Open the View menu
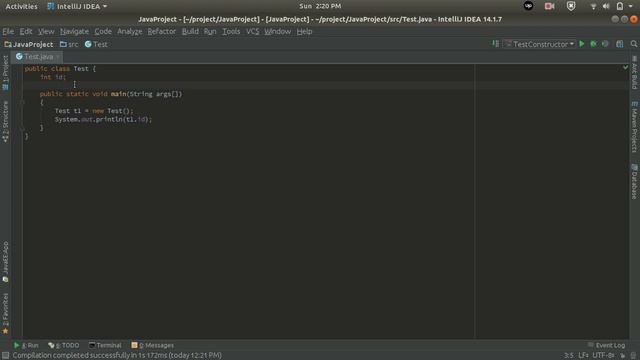 [46, 31]
